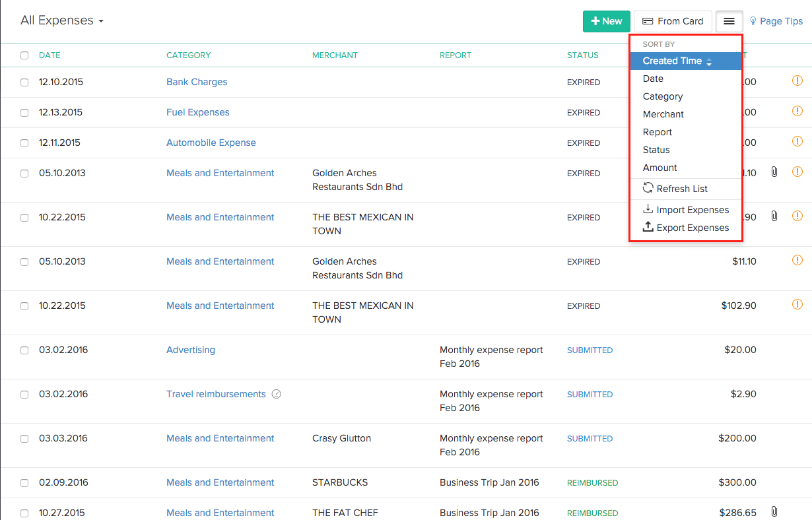Toggle Created Time sort direction arrows
Screen dimensions: 812x520
pos(709,61)
